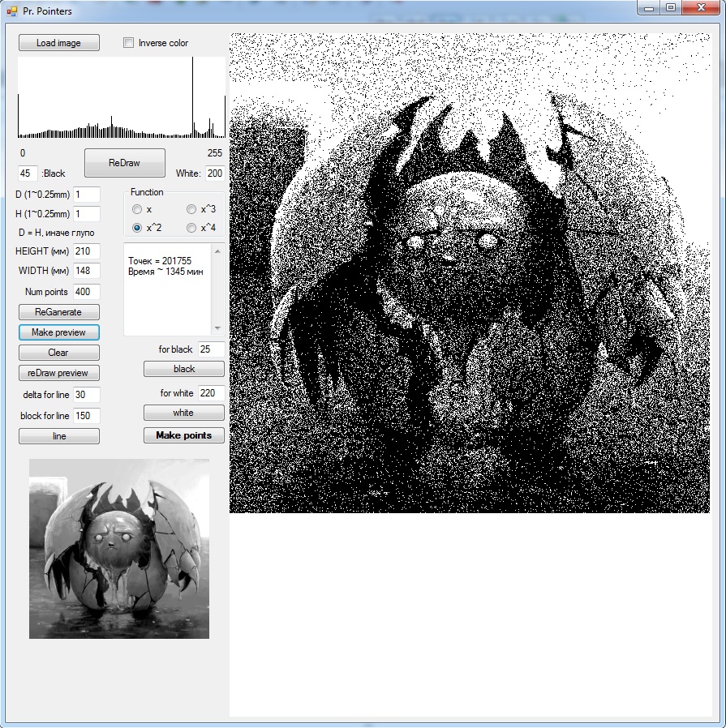The width and height of the screenshot is (726, 728).
Task: Click the Точек = 201755 log text
Action: 160,261
